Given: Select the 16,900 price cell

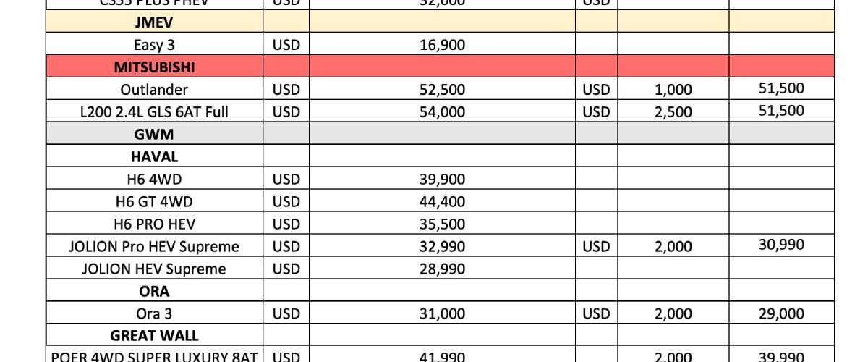Looking at the screenshot, I should pos(443,45).
